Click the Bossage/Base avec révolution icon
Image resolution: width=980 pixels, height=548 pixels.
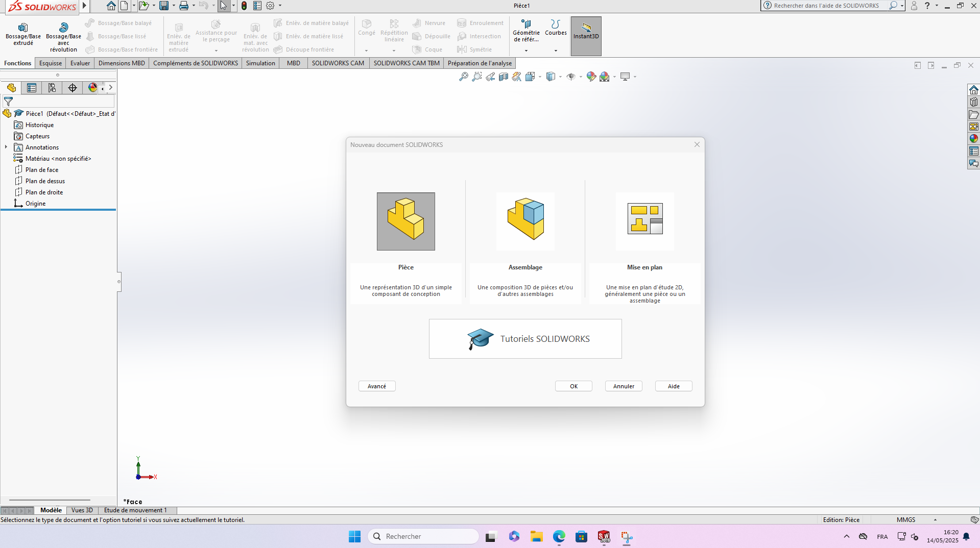[x=63, y=28]
